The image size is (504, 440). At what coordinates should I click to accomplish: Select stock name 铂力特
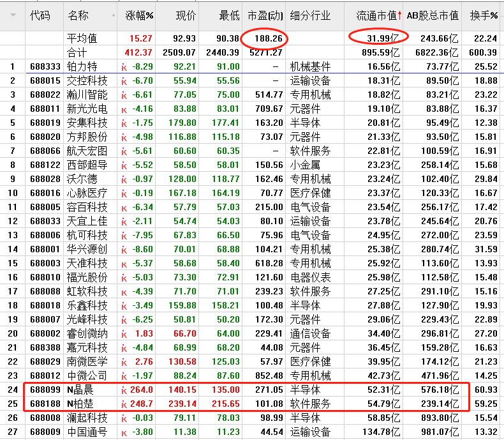point(82,66)
